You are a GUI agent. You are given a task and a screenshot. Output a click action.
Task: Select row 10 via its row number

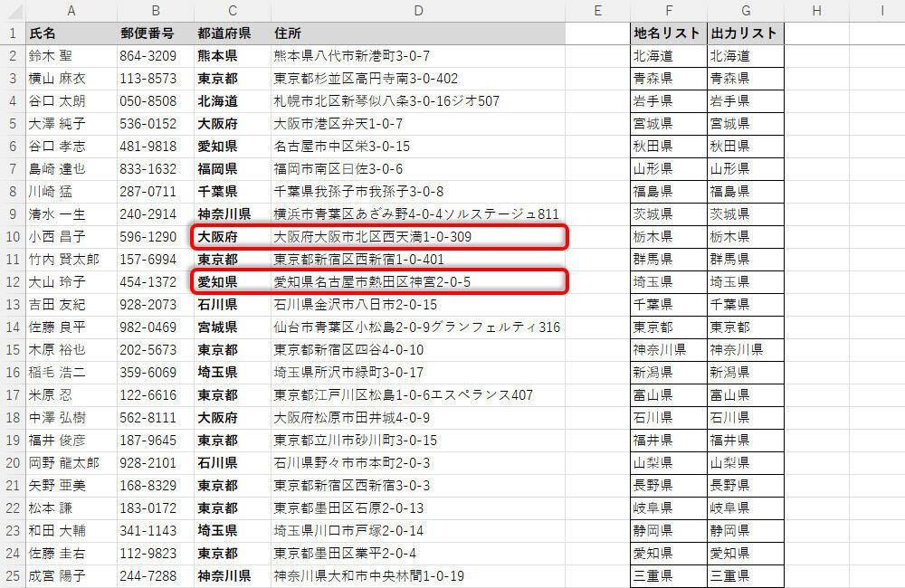pos(13,237)
